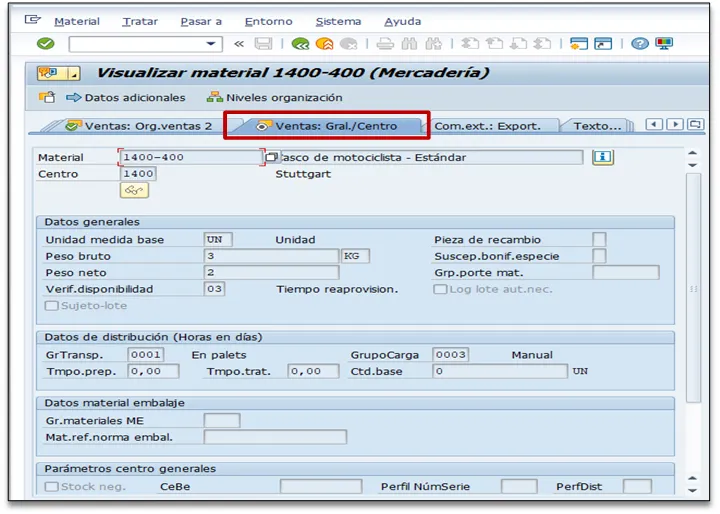Click the orange Exit arrow icon
Screen dimensions: 720x514
tap(325, 44)
